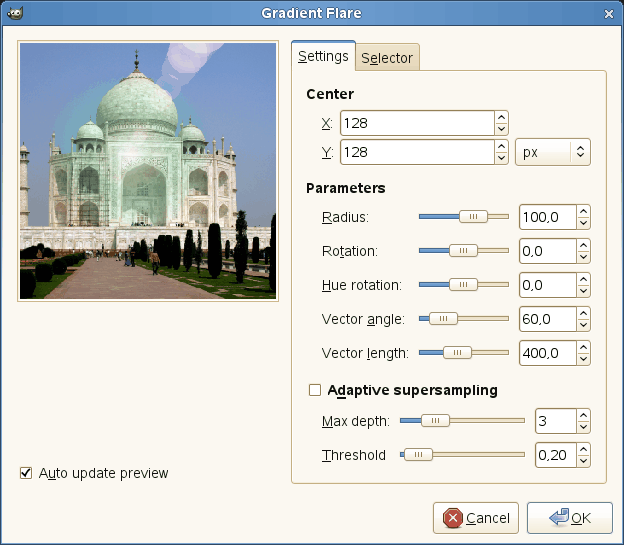
Task: Decrease Rotation value with down arrow
Action: click(x=583, y=256)
